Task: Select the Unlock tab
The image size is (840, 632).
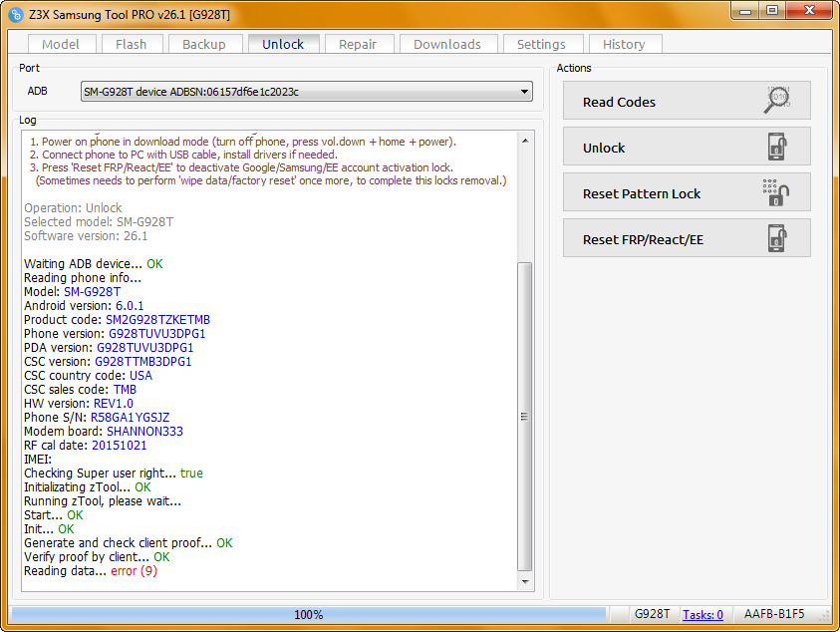Action: click(283, 44)
